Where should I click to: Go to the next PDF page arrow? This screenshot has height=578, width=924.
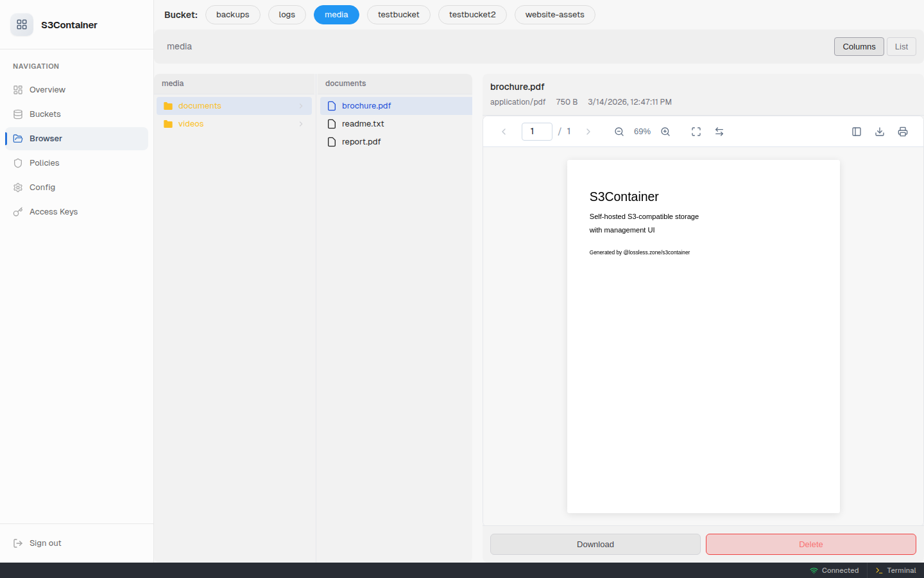point(588,131)
